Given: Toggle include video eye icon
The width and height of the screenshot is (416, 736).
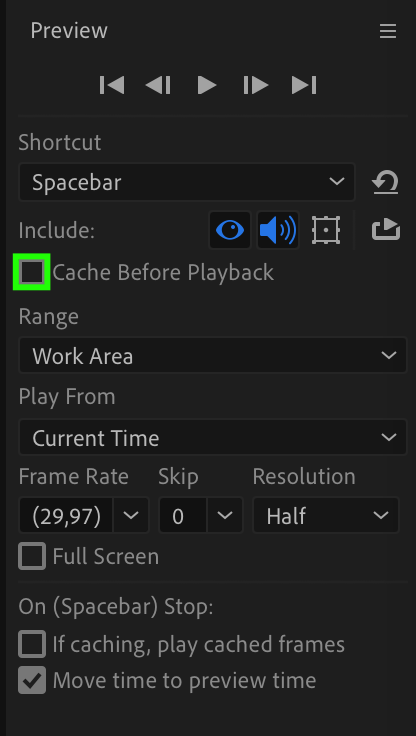Looking at the screenshot, I should click(230, 230).
